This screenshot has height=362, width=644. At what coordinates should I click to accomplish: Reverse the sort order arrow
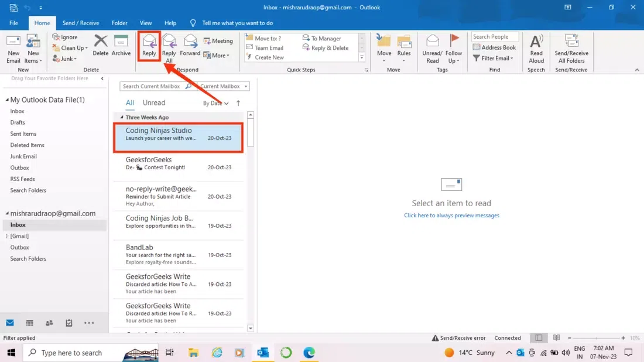click(238, 103)
